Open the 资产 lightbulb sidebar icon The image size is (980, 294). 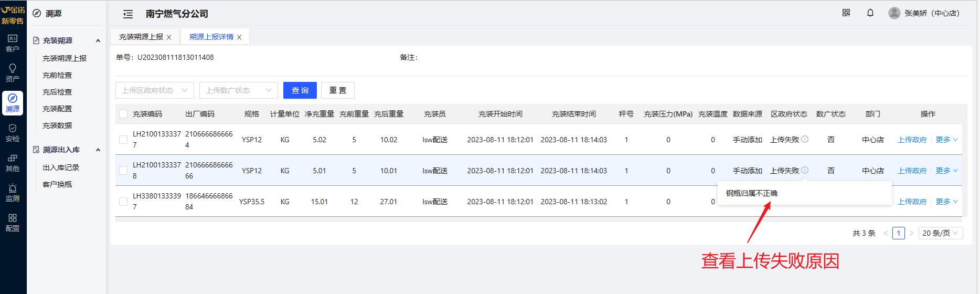13,72
